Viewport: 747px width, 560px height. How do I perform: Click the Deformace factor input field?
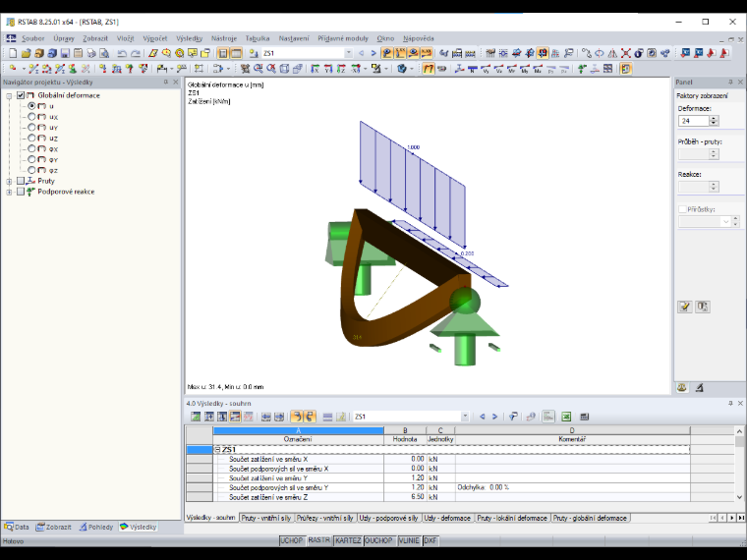[x=694, y=121]
